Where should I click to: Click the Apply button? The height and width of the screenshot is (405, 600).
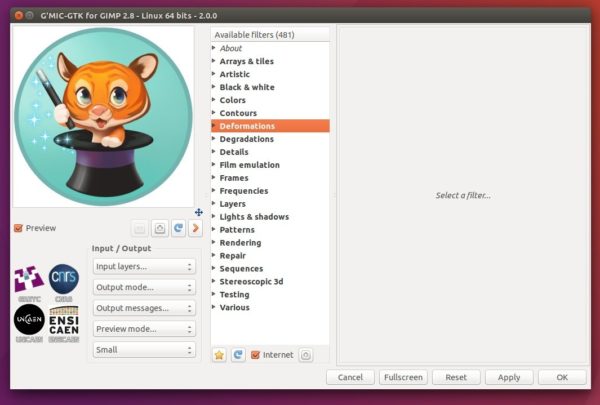click(509, 377)
